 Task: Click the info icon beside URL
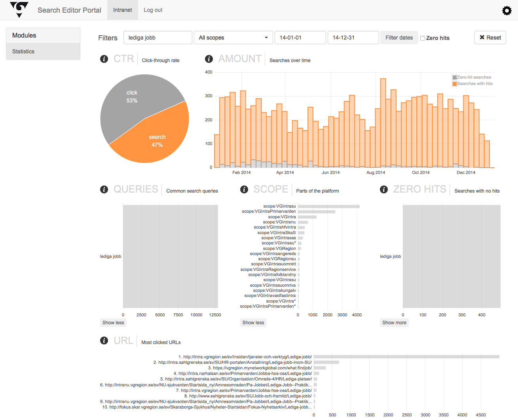pyautogui.click(x=104, y=341)
